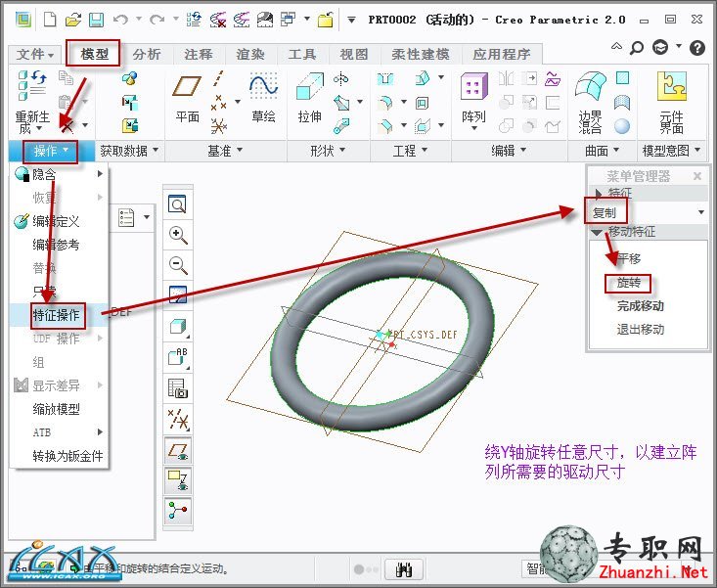Open the Suppress (隐含) submenu
The width and height of the screenshot is (717, 588).
point(59,174)
